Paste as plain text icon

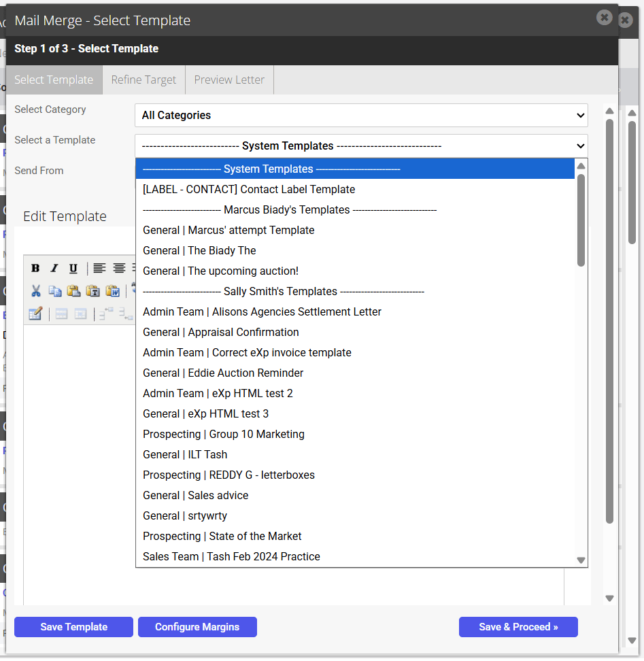pyautogui.click(x=92, y=291)
